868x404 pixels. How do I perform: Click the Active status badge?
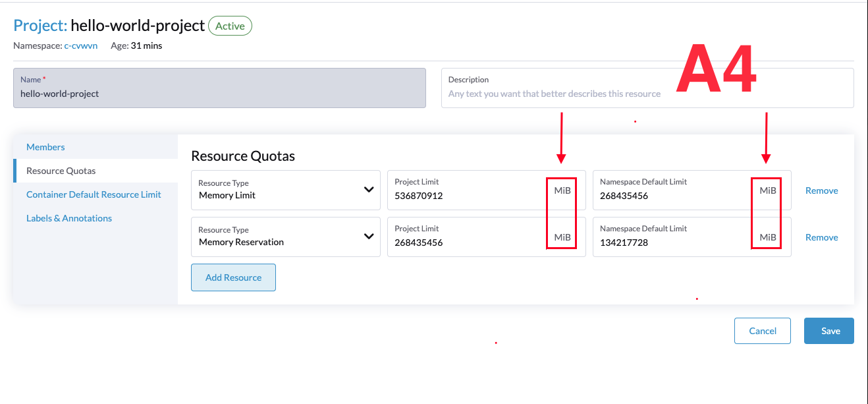pos(230,26)
